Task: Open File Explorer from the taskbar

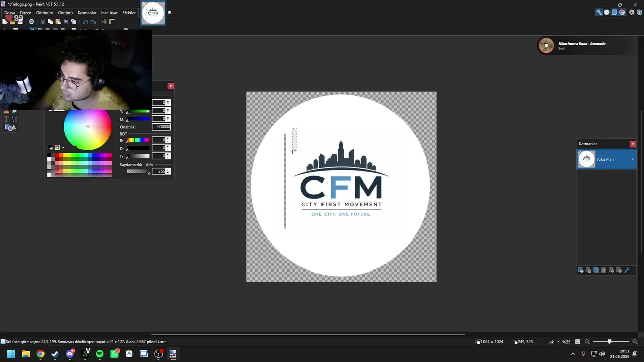Action: (x=26, y=354)
